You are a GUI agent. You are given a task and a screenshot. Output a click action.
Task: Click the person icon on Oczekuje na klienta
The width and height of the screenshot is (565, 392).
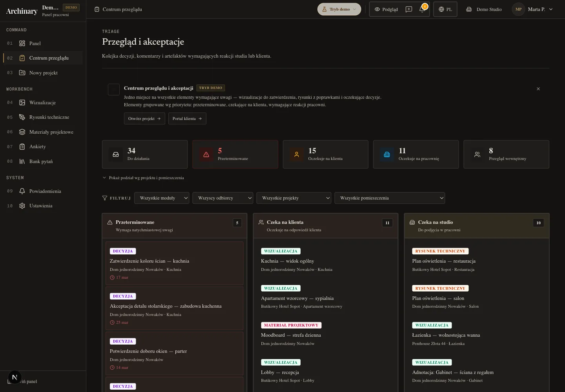click(297, 154)
